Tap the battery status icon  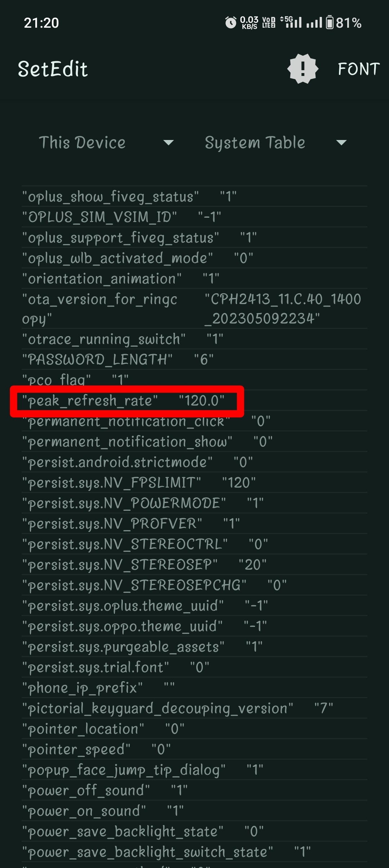point(330,23)
